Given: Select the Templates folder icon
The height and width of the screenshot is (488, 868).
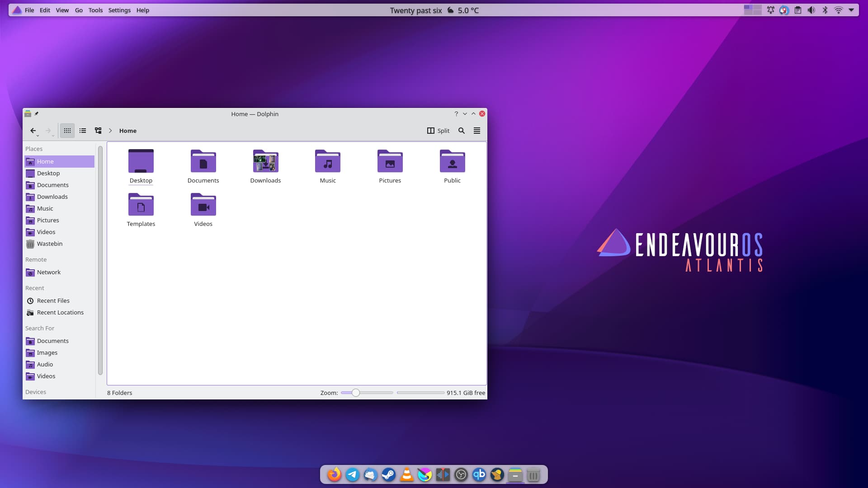Looking at the screenshot, I should 141,205.
